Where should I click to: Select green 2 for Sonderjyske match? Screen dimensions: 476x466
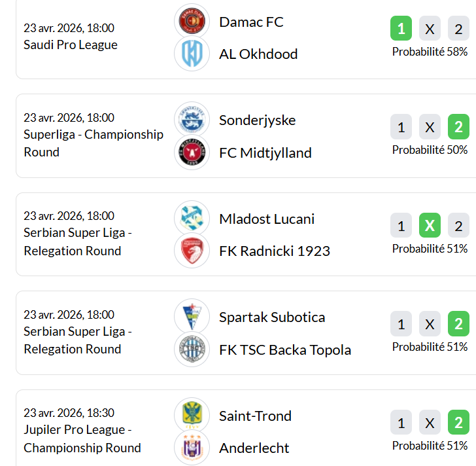[458, 127]
